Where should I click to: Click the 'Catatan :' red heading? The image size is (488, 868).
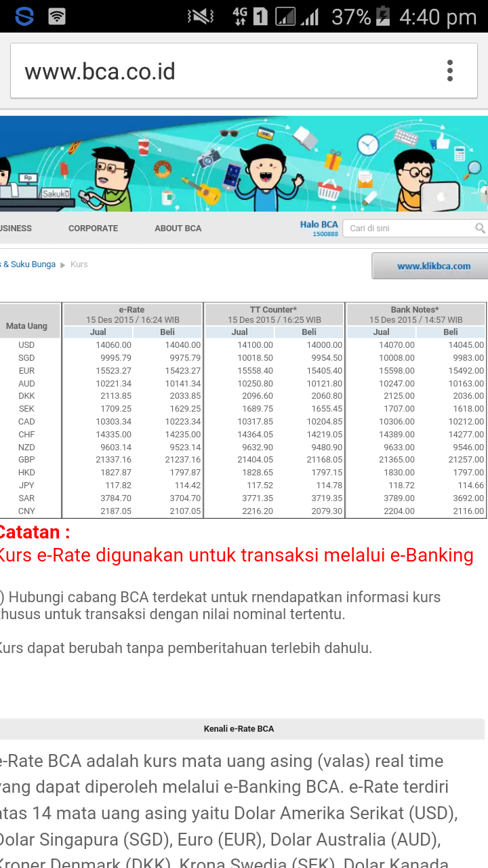(x=35, y=532)
